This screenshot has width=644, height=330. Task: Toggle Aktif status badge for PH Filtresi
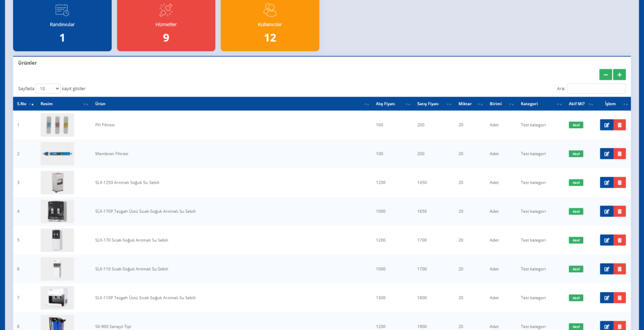click(x=576, y=125)
